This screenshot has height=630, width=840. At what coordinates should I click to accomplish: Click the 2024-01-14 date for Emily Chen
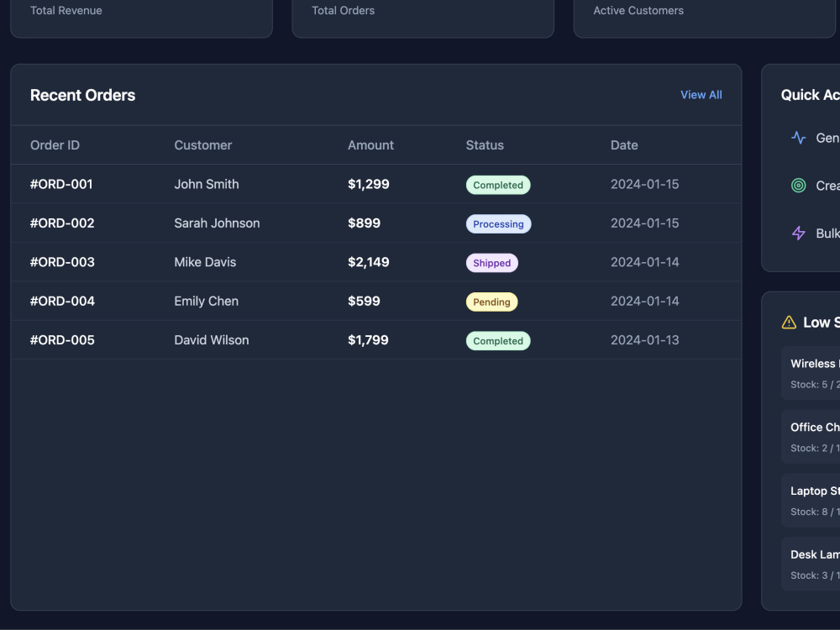click(x=644, y=302)
